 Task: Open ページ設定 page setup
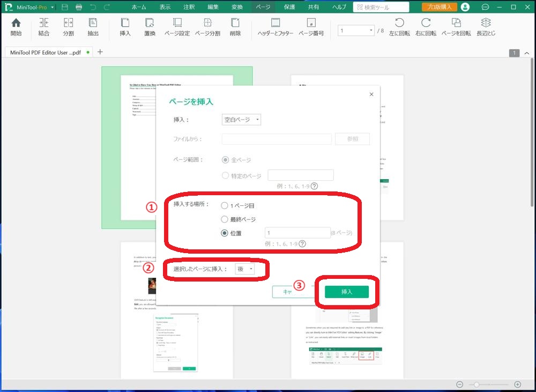point(177,27)
